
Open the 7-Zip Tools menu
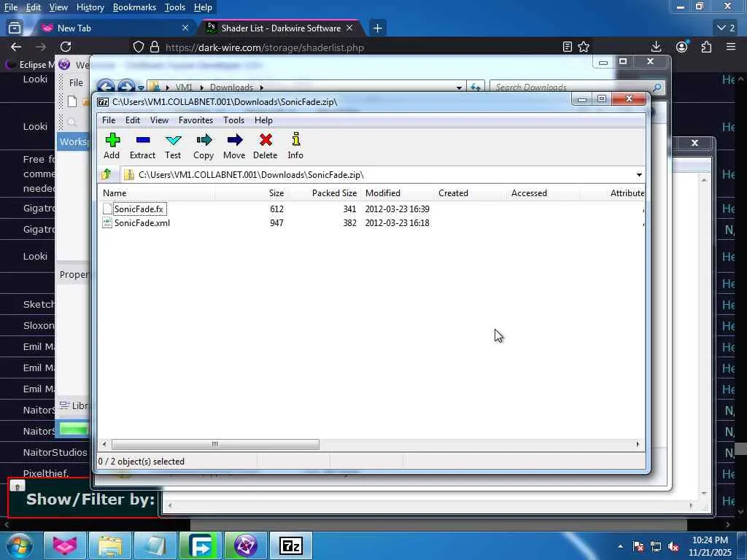click(233, 120)
